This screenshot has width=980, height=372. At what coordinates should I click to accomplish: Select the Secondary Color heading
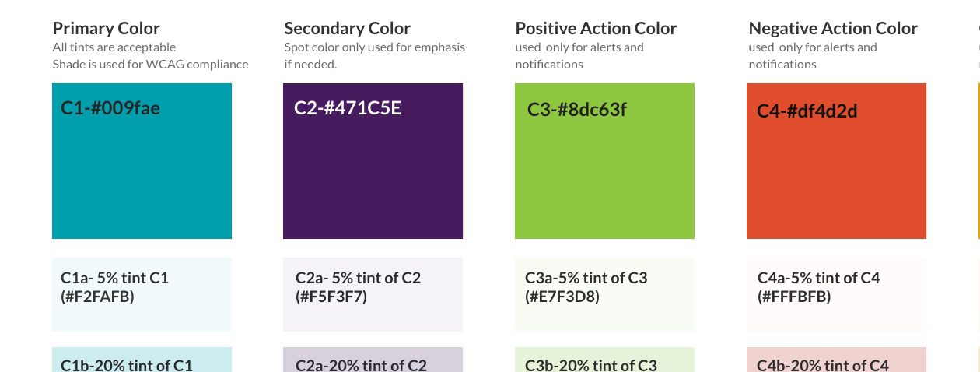click(347, 29)
